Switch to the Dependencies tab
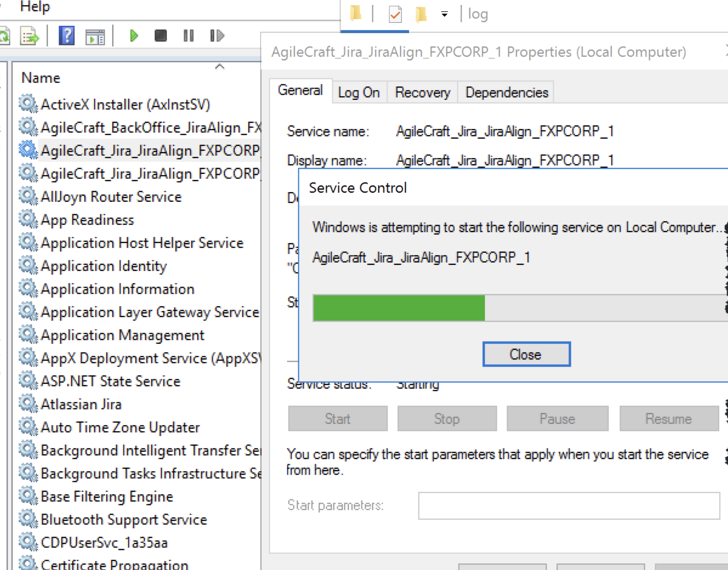Image resolution: width=728 pixels, height=570 pixels. click(507, 92)
